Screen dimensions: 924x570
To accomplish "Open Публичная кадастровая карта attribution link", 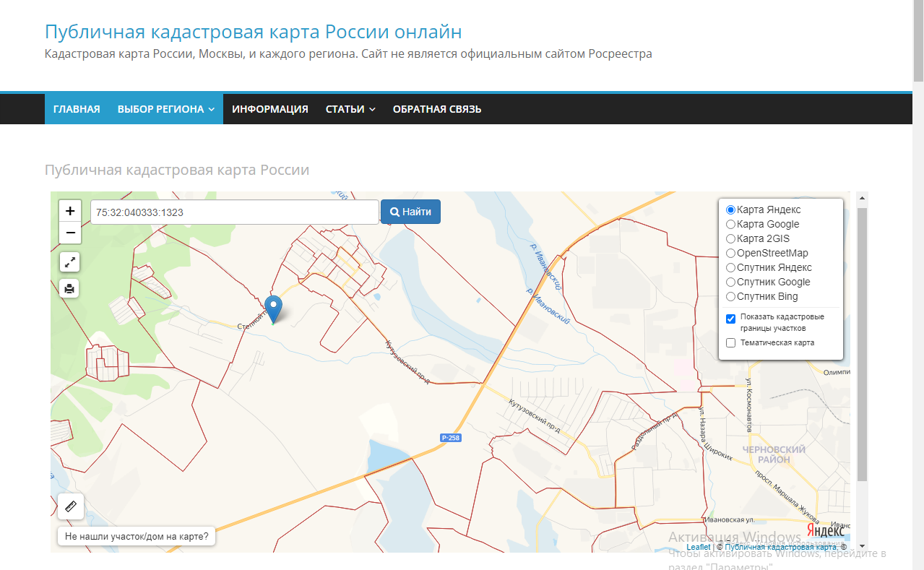I will [781, 548].
